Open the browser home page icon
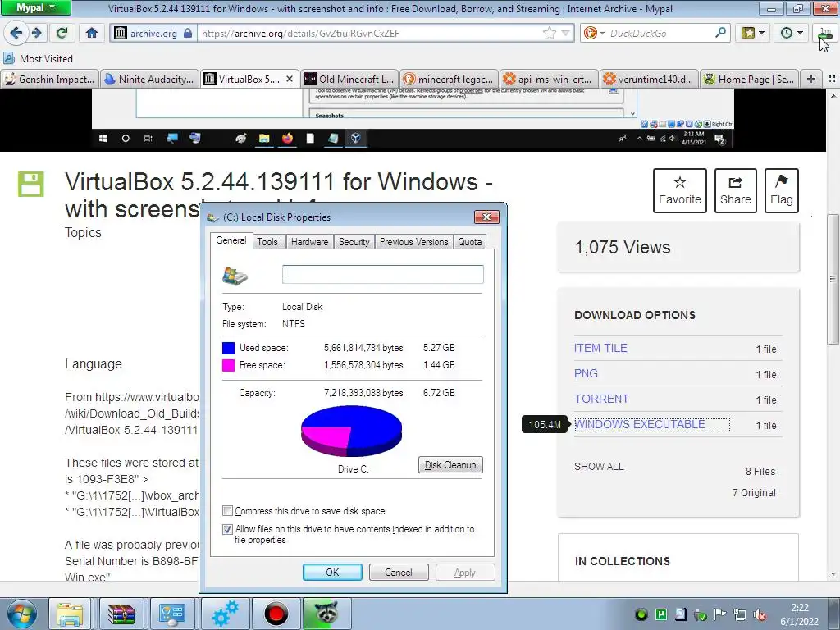840x630 pixels. (92, 33)
